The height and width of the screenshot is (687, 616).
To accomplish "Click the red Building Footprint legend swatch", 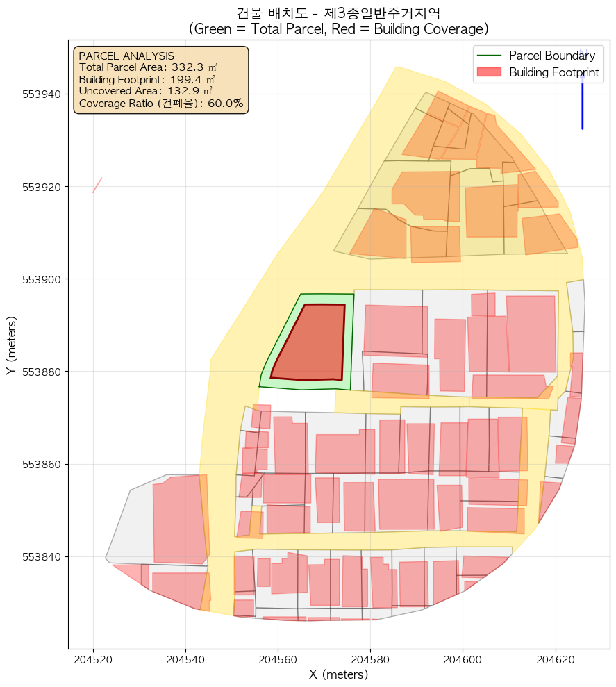I will point(490,72).
